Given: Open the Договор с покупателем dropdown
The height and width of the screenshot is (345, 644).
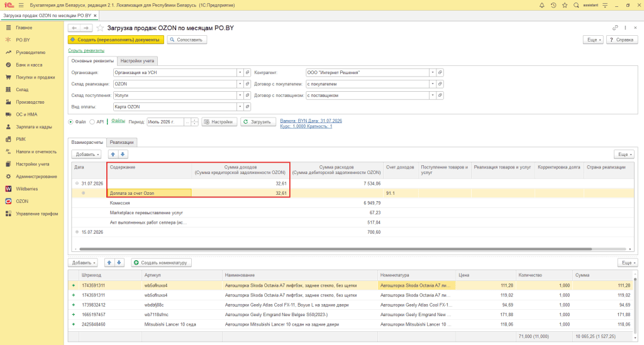Looking at the screenshot, I should (433, 84).
